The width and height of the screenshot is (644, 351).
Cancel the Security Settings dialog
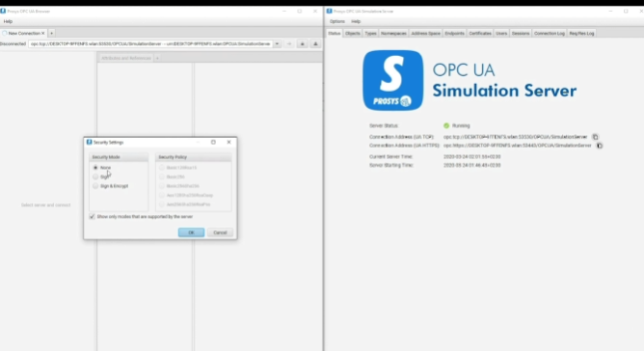click(220, 232)
